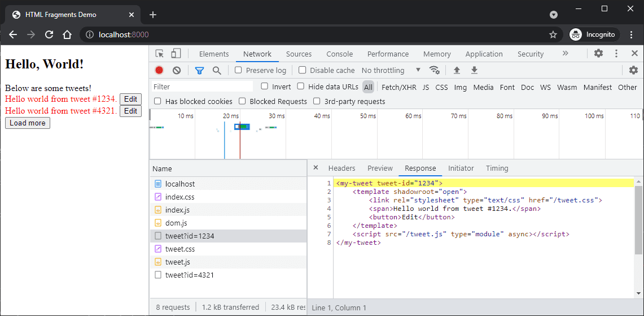Filter requests by Fetch/XHR
Screen dimensions: 644x316
point(399,87)
